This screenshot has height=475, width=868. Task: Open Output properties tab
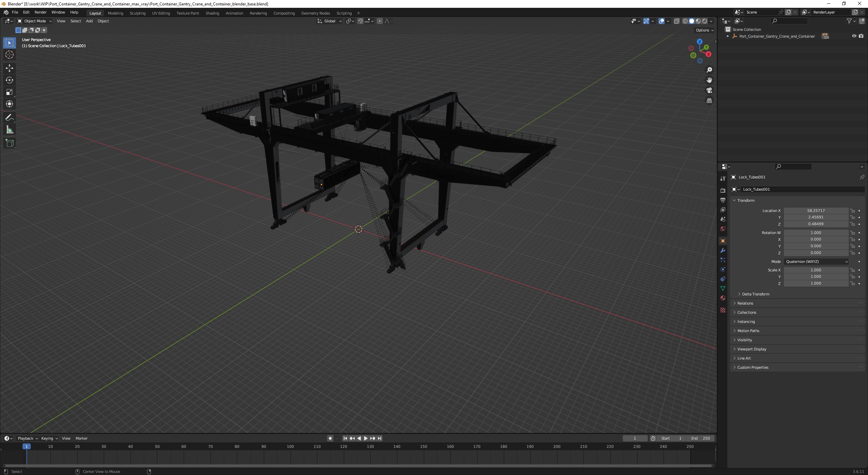pos(723,200)
